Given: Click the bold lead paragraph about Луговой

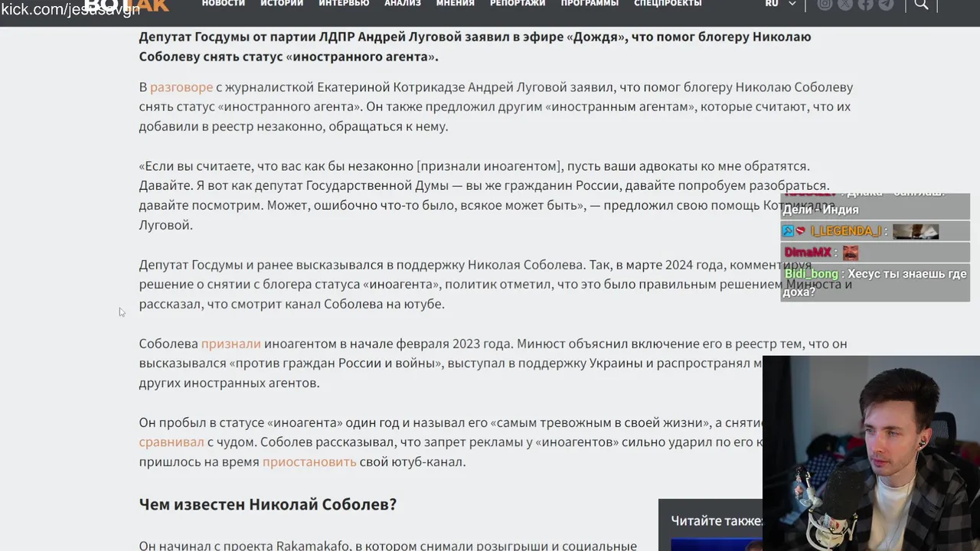Looking at the screenshot, I should click(x=475, y=47).
